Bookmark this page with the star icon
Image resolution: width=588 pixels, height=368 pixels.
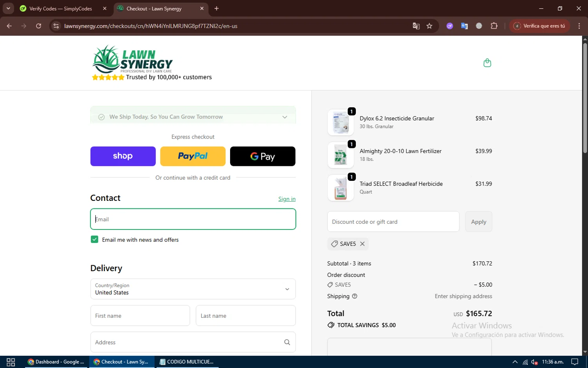429,26
